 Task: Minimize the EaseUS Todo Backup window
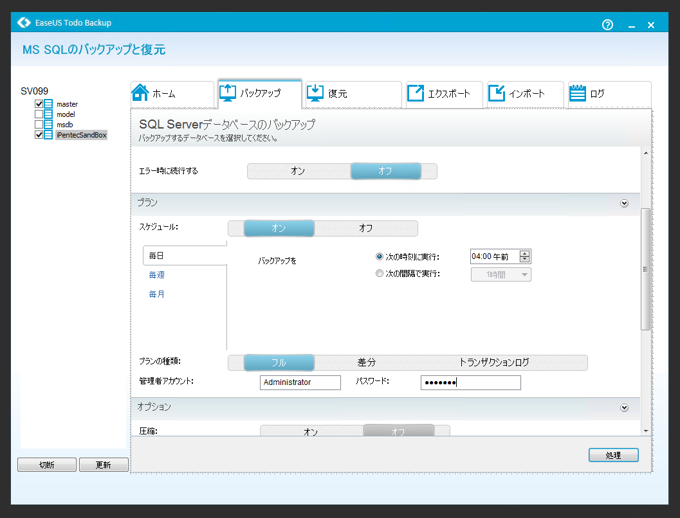click(631, 26)
